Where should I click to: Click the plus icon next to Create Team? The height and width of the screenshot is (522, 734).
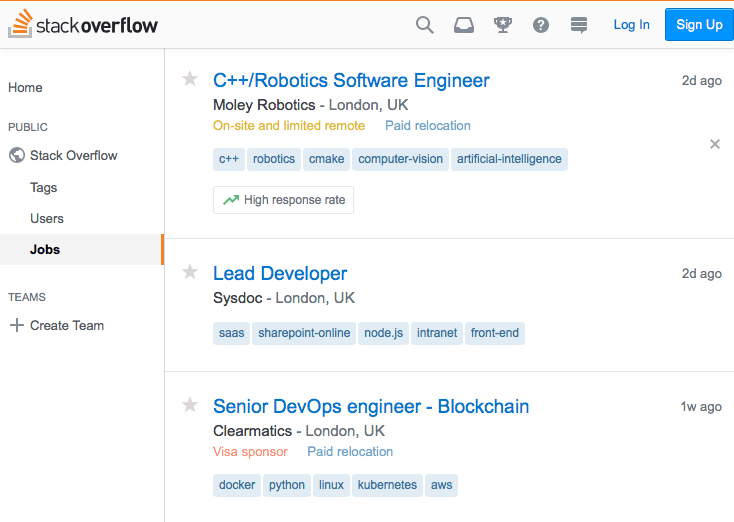pyautogui.click(x=17, y=325)
